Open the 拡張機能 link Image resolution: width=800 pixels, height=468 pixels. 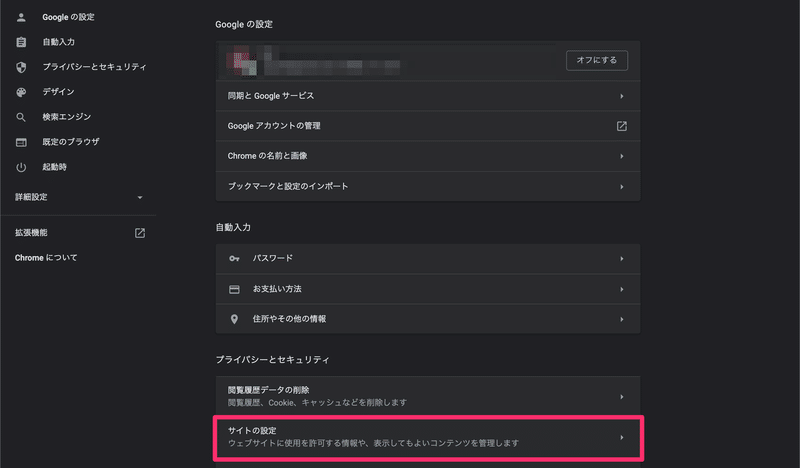(31, 233)
